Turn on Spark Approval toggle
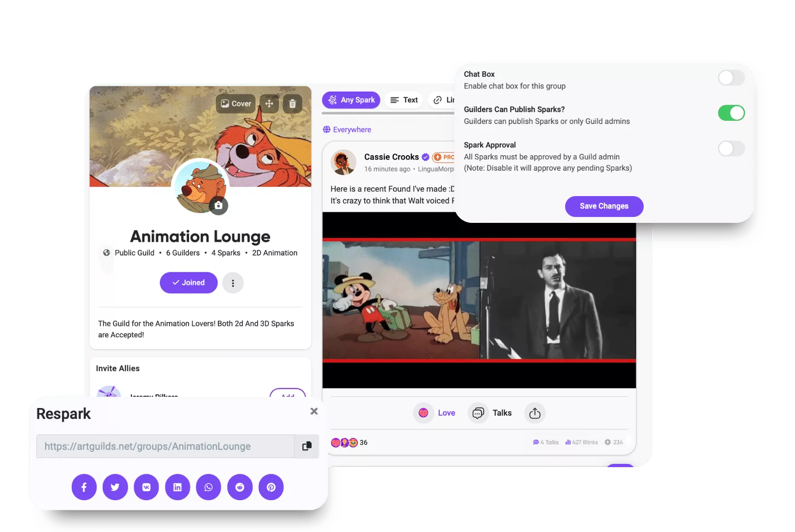This screenshot has height=532, width=795. point(731,148)
